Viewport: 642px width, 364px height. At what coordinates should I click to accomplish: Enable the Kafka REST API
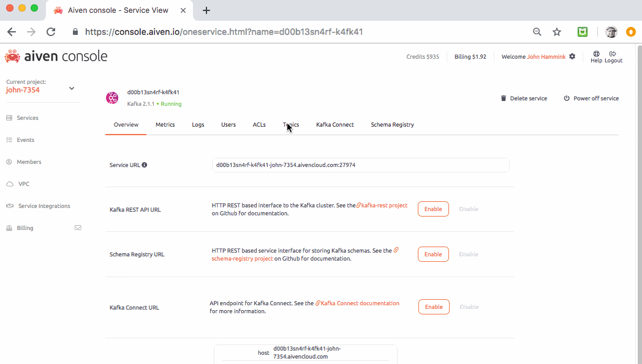[433, 209]
